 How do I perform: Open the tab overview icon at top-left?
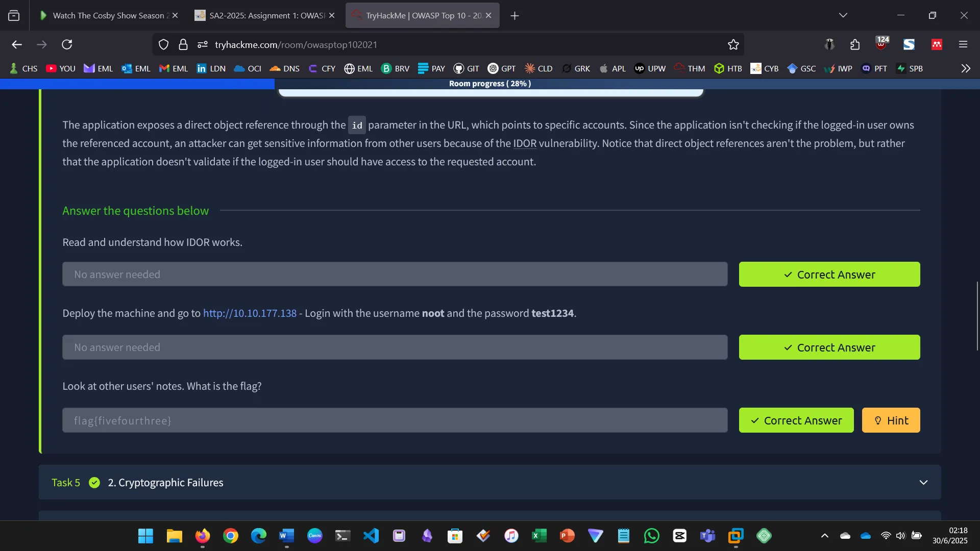(14, 15)
